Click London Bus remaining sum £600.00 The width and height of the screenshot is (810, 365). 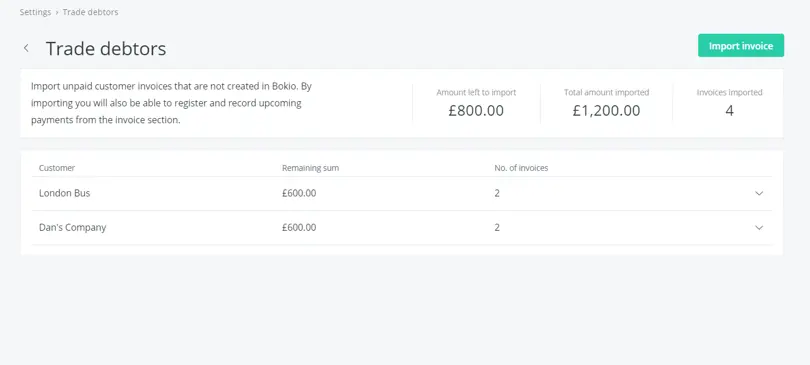299,193
